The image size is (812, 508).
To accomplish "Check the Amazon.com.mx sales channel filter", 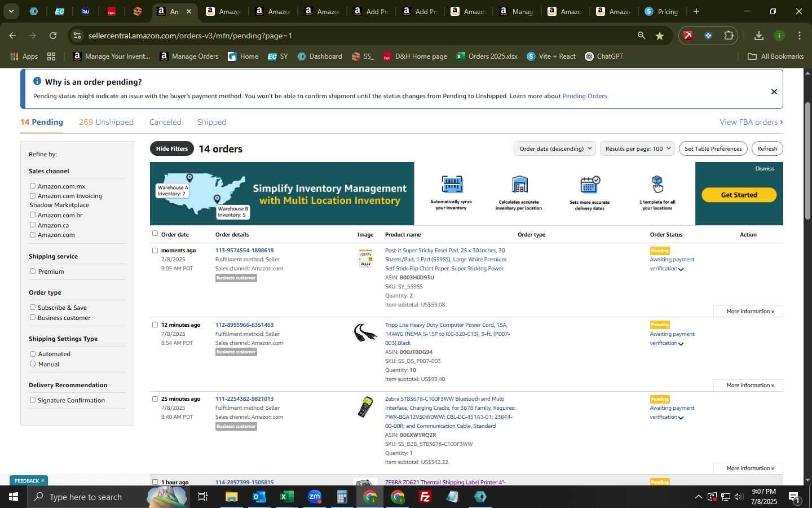I will (x=33, y=186).
